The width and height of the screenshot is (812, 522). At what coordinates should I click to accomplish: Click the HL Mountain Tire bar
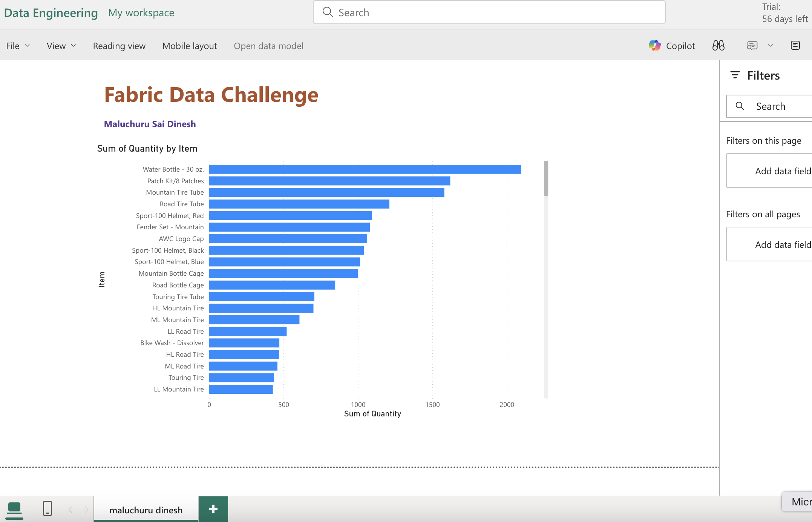tap(261, 308)
